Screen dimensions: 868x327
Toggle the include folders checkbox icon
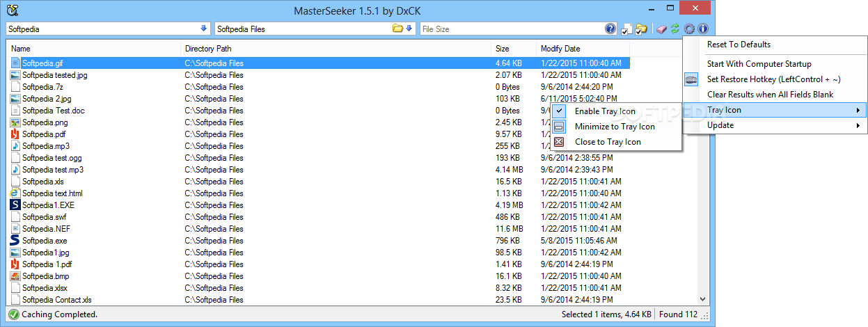point(641,29)
